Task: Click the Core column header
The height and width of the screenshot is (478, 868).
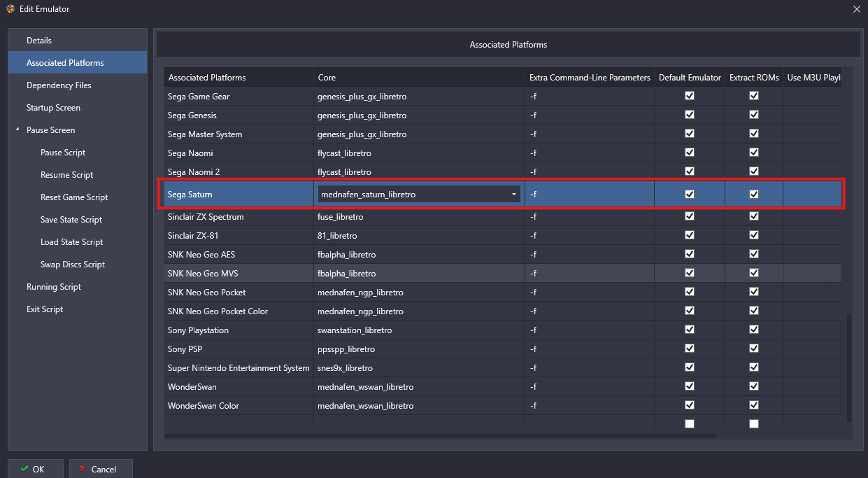Action: [x=419, y=78]
